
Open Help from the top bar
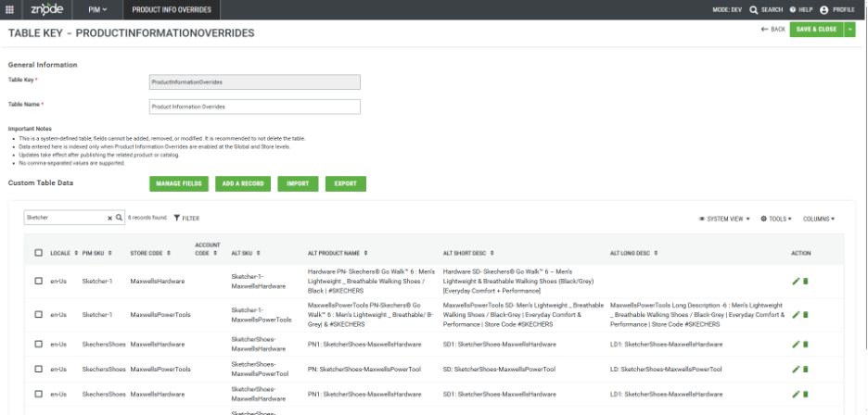coord(800,9)
